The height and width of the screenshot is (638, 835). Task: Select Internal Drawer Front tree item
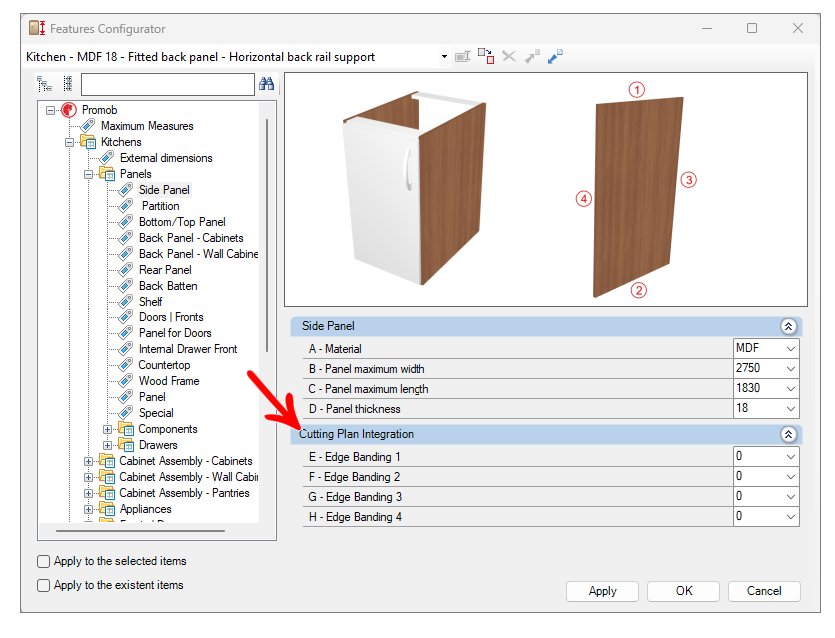pyautogui.click(x=188, y=349)
